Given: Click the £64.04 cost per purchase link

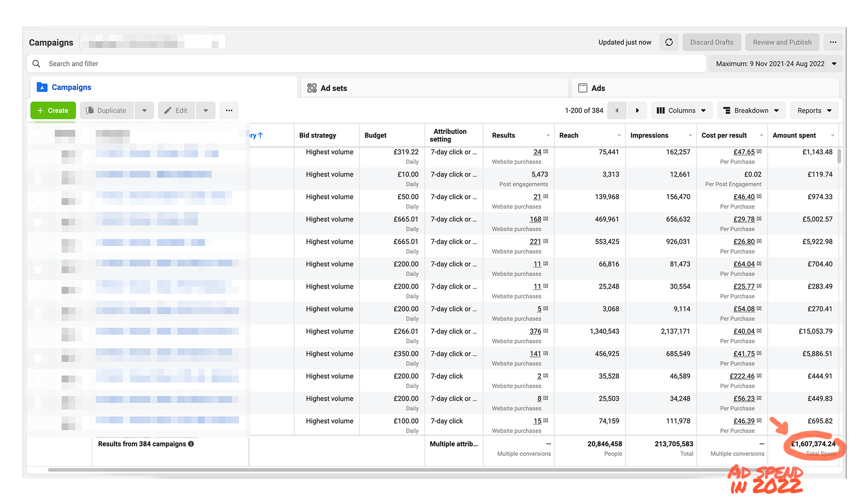Looking at the screenshot, I should [744, 264].
